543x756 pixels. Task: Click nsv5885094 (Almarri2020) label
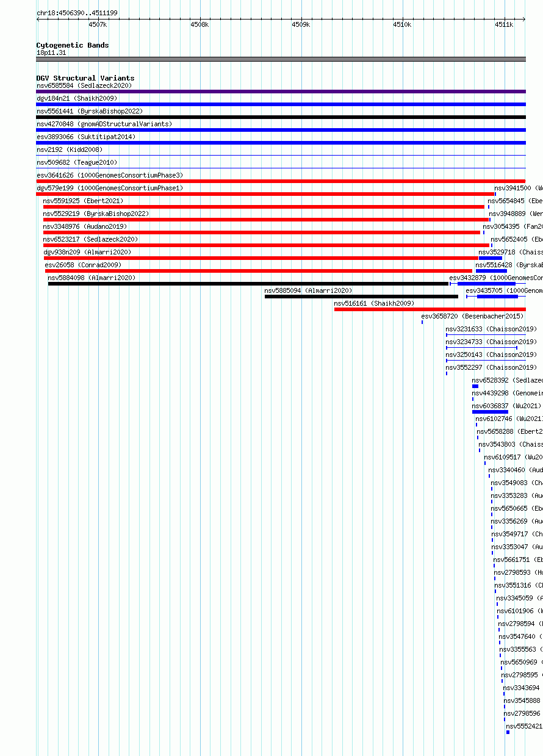tap(308, 290)
